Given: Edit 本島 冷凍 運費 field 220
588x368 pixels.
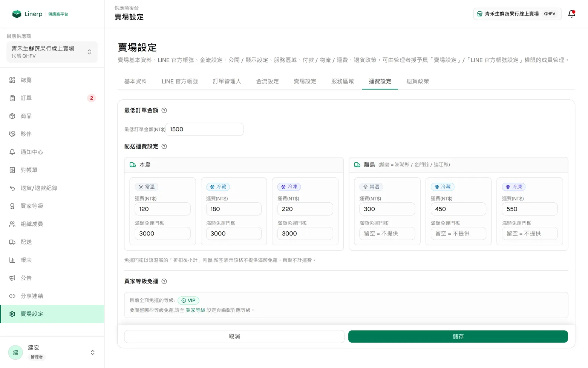Looking at the screenshot, I should [x=305, y=209].
